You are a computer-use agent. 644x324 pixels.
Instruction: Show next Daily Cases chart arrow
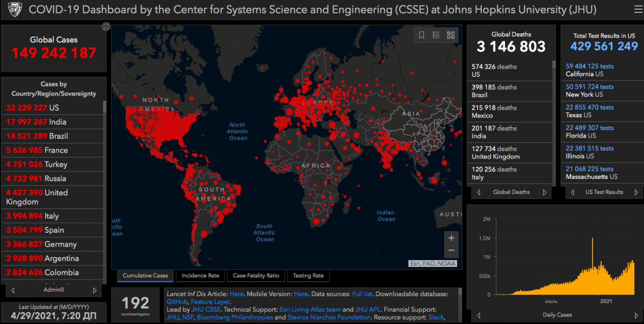pyautogui.click(x=636, y=315)
